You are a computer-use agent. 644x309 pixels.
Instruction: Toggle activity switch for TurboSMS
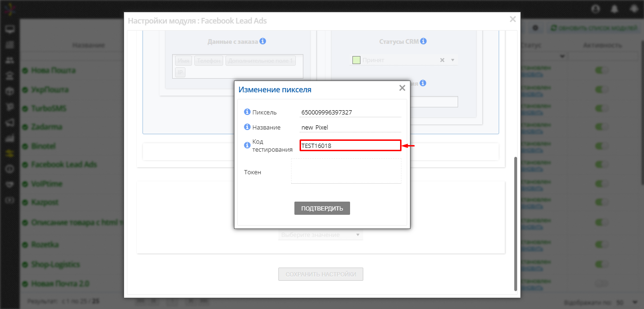(x=602, y=108)
